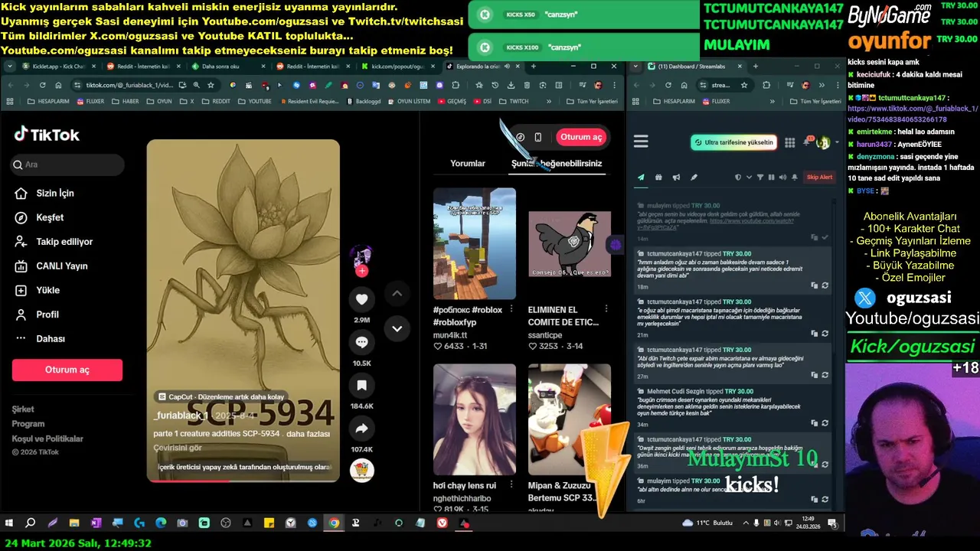
Task: Like the SCP-5934 video with the heart icon
Action: tap(361, 299)
